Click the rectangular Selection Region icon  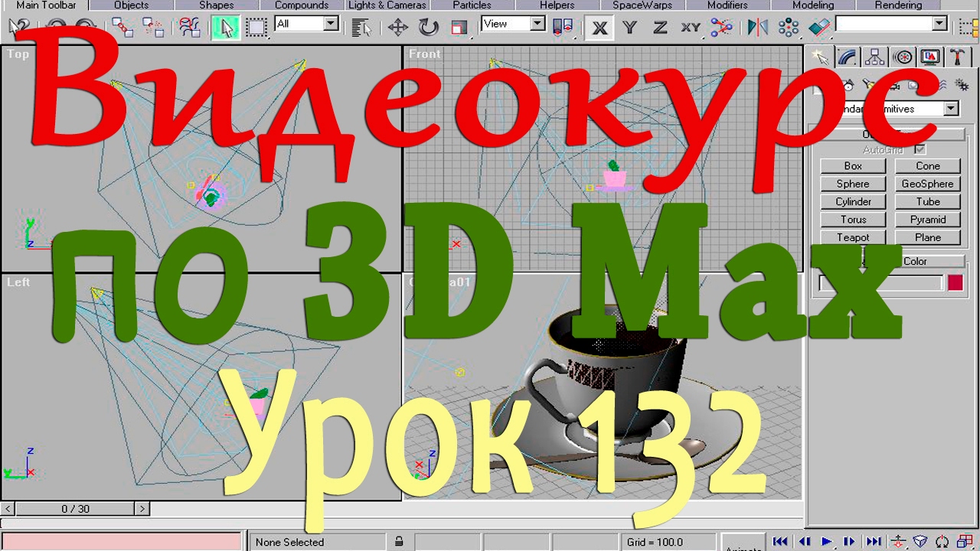point(256,28)
